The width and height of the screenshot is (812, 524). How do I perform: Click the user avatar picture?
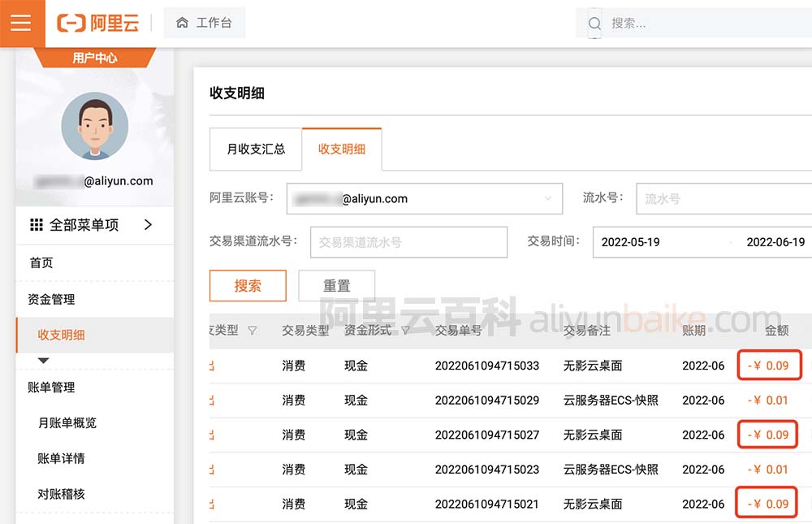pos(95,125)
